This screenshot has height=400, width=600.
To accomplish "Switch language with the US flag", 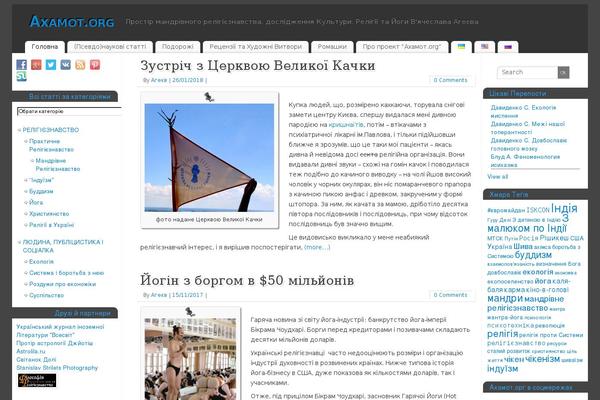I will pos(485,47).
